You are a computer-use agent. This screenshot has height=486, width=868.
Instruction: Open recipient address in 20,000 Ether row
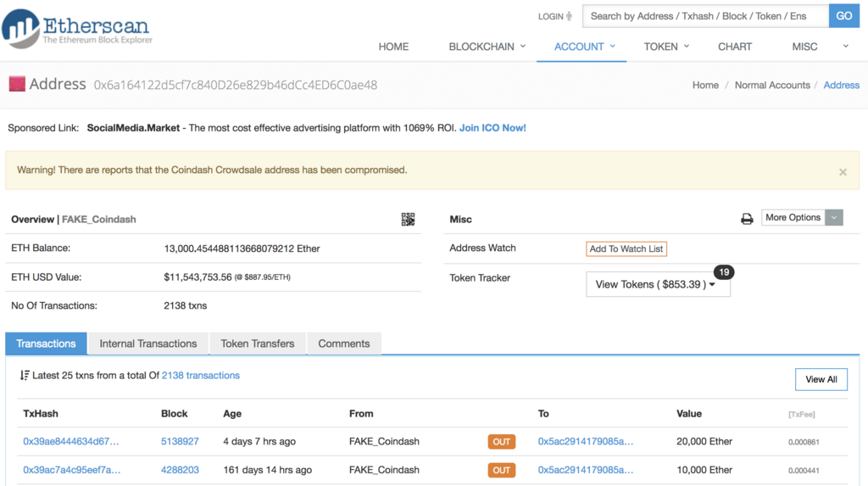[x=586, y=442]
